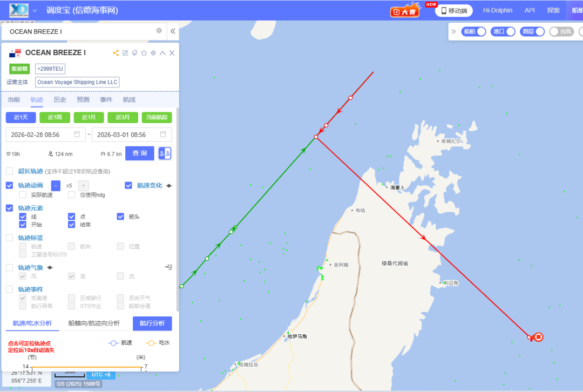Click the track compare icon beside 查询

(x=165, y=154)
